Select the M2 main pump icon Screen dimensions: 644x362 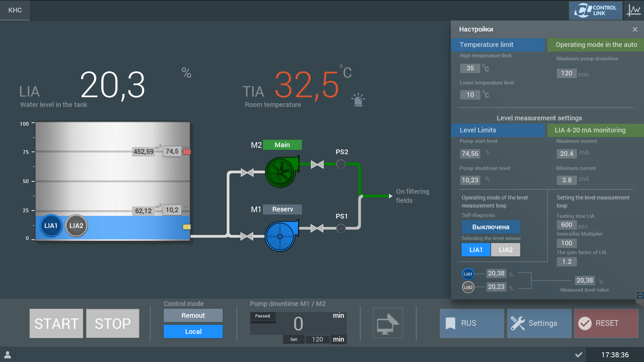click(x=282, y=172)
